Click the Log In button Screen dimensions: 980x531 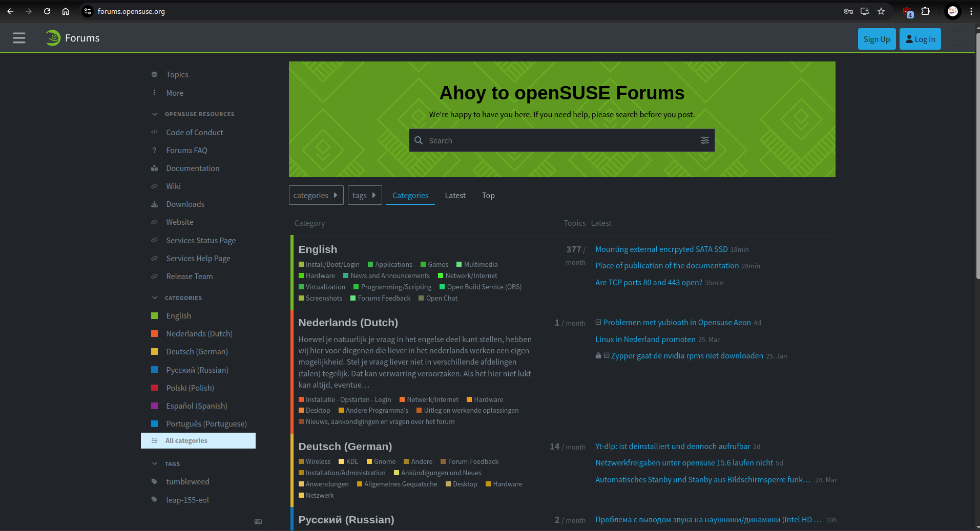point(920,39)
